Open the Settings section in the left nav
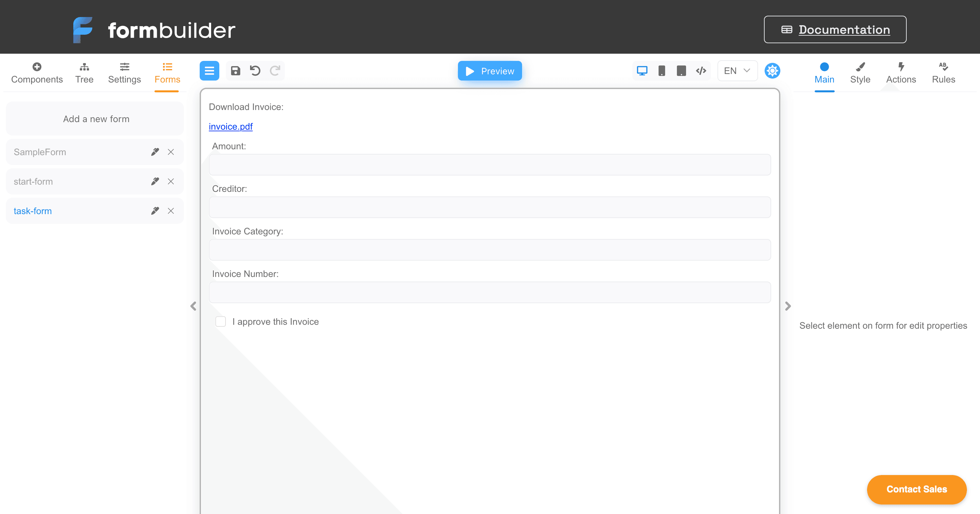This screenshot has height=514, width=980. click(x=124, y=72)
